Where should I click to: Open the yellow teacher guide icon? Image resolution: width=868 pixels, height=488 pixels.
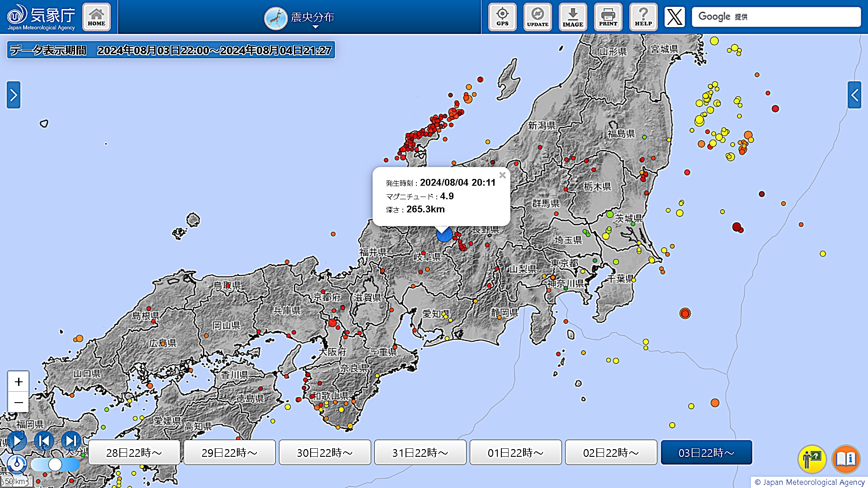pyautogui.click(x=812, y=459)
